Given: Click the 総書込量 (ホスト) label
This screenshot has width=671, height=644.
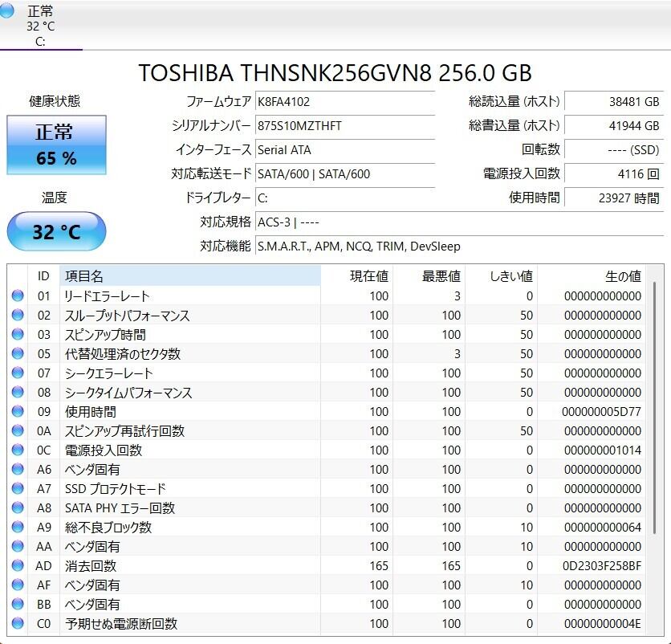Looking at the screenshot, I should (514, 125).
